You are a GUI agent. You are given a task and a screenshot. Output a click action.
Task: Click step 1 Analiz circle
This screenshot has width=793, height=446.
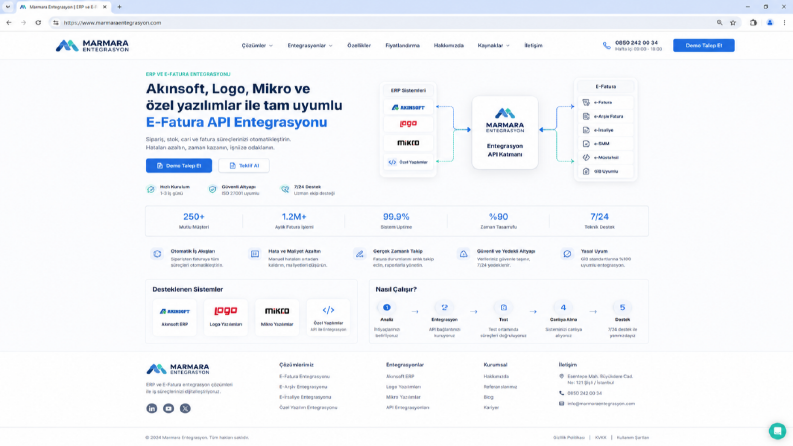386,307
